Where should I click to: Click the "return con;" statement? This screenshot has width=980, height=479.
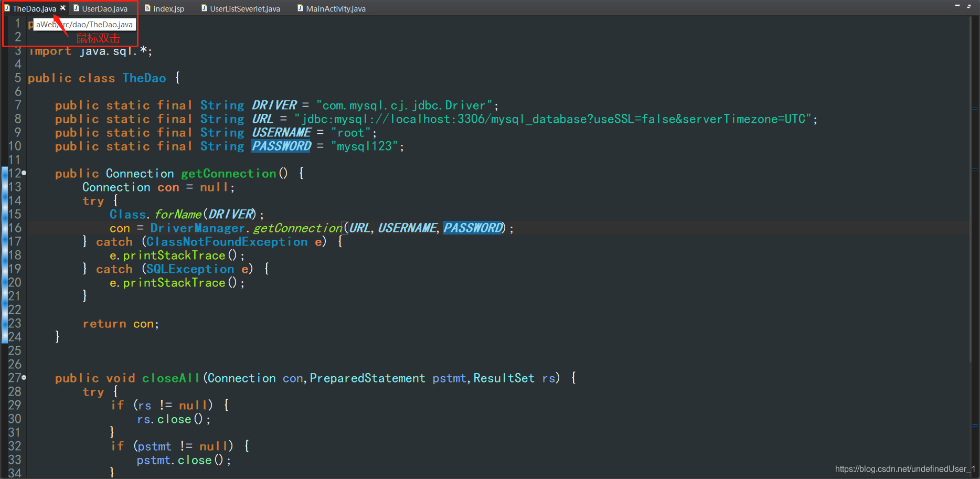coord(121,323)
